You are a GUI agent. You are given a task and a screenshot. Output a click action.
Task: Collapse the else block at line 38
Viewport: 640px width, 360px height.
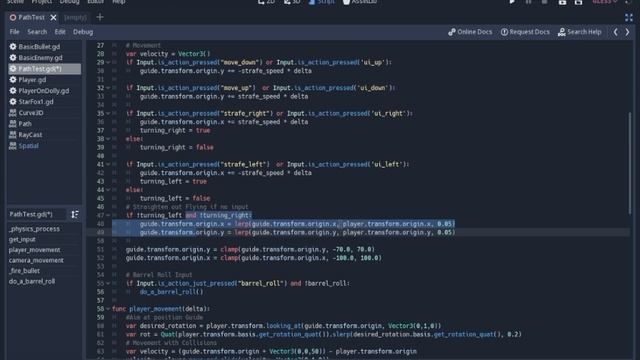point(108,139)
